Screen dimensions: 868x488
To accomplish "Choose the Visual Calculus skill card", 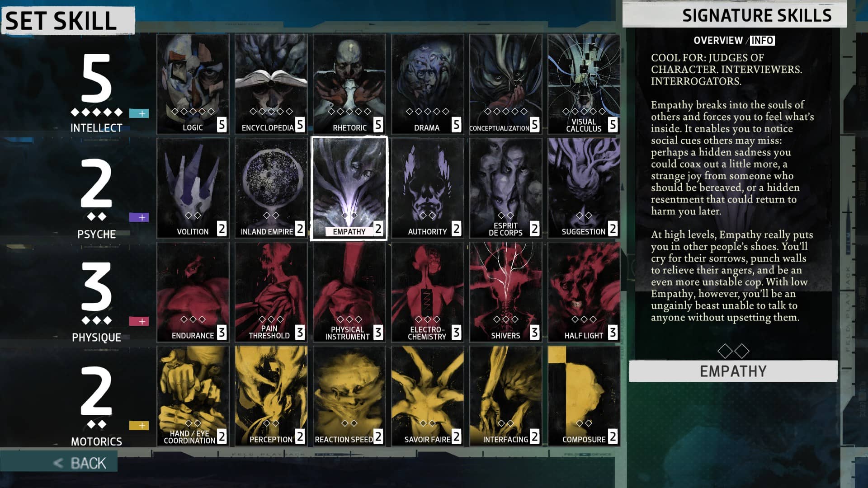I will 584,84.
